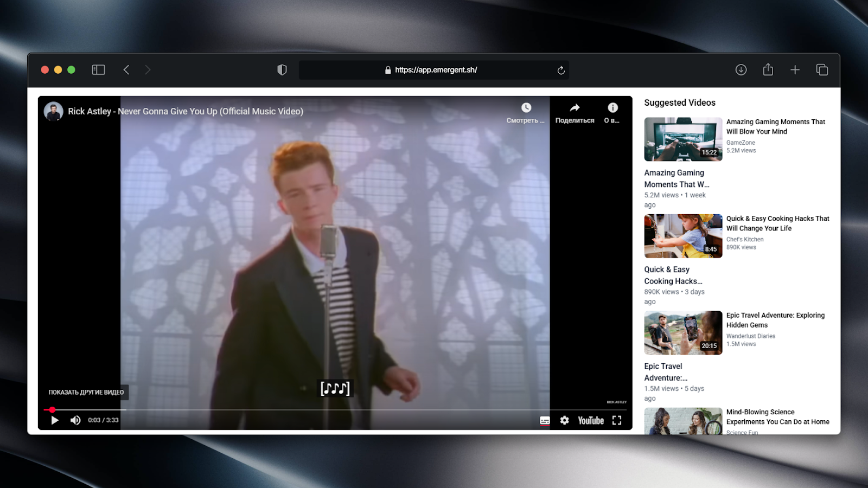
Task: Reload the current page
Action: tap(561, 70)
